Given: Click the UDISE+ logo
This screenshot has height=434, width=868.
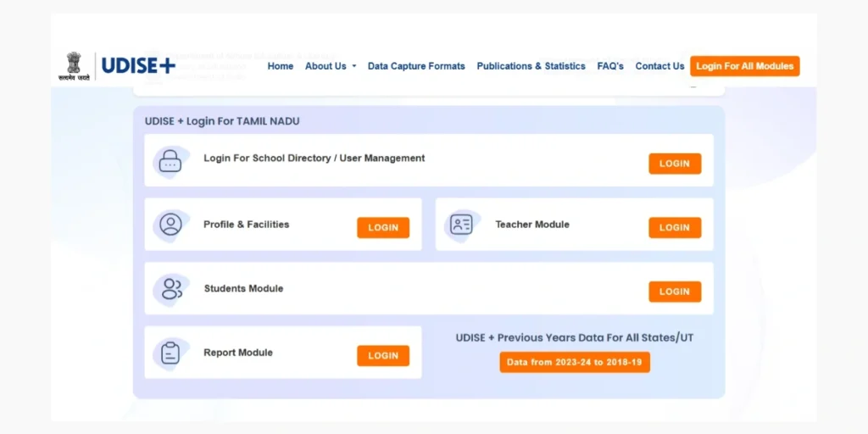Looking at the screenshot, I should pos(138,66).
